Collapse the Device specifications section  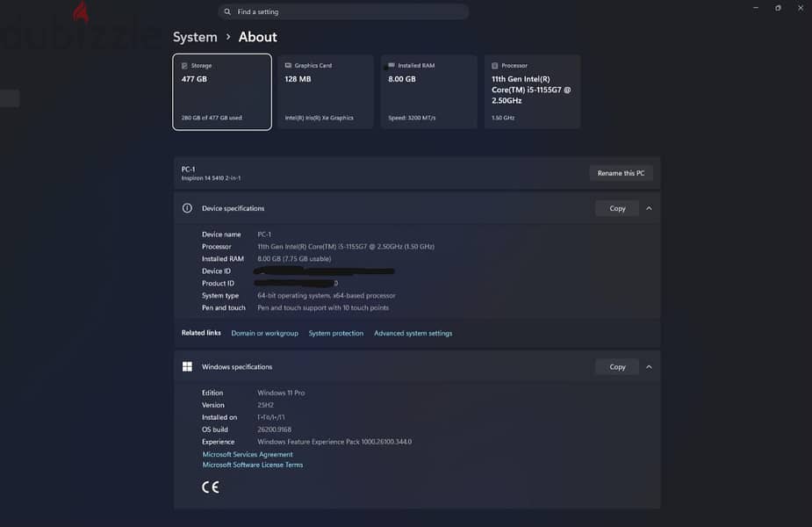coord(649,208)
